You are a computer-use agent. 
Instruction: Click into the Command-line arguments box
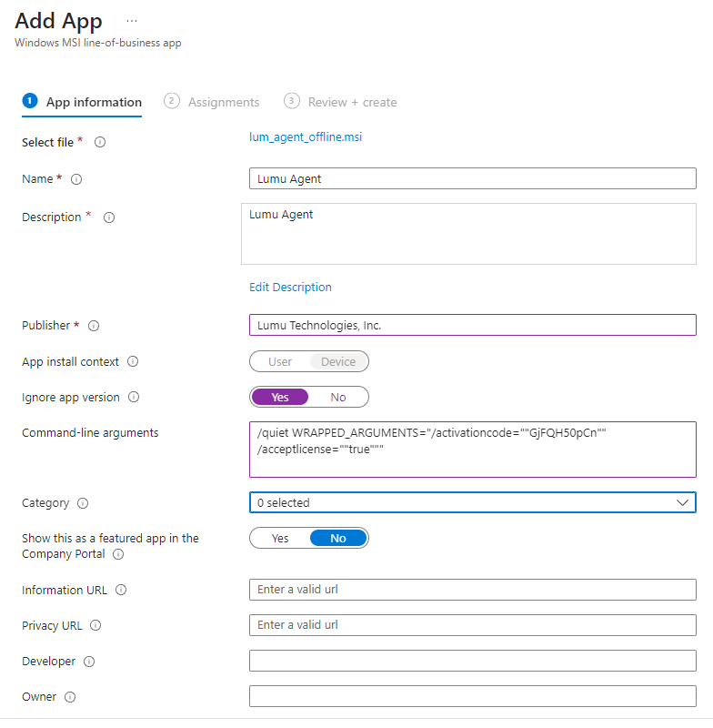tap(472, 449)
